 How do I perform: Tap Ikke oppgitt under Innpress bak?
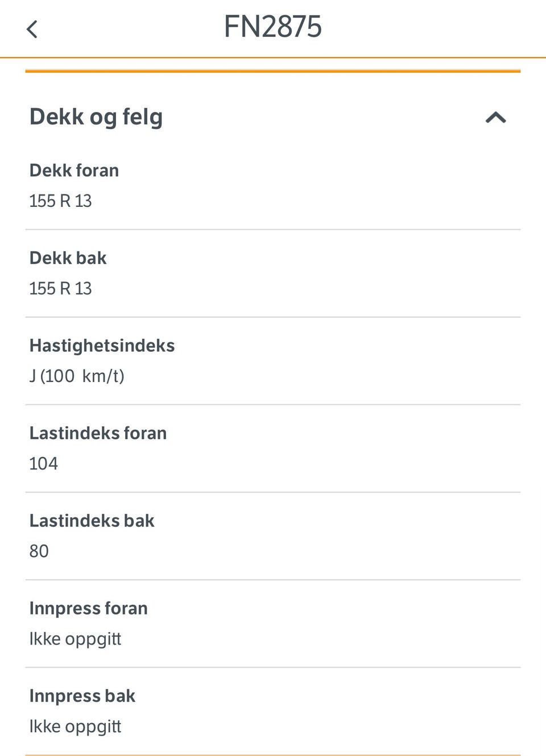tap(75, 726)
